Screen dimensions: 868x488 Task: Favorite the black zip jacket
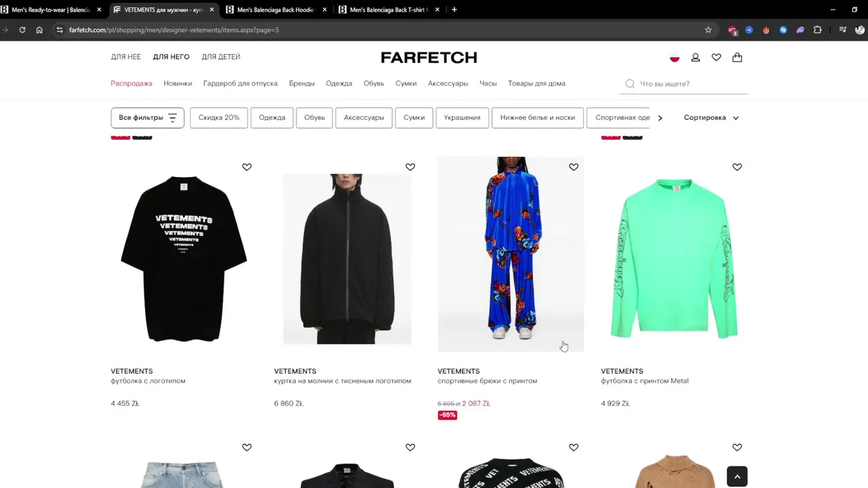(410, 167)
